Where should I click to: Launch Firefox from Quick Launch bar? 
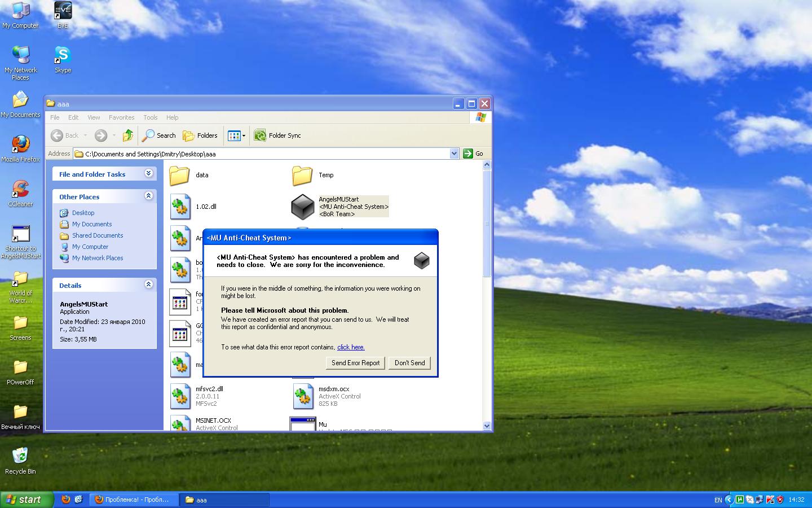click(66, 500)
